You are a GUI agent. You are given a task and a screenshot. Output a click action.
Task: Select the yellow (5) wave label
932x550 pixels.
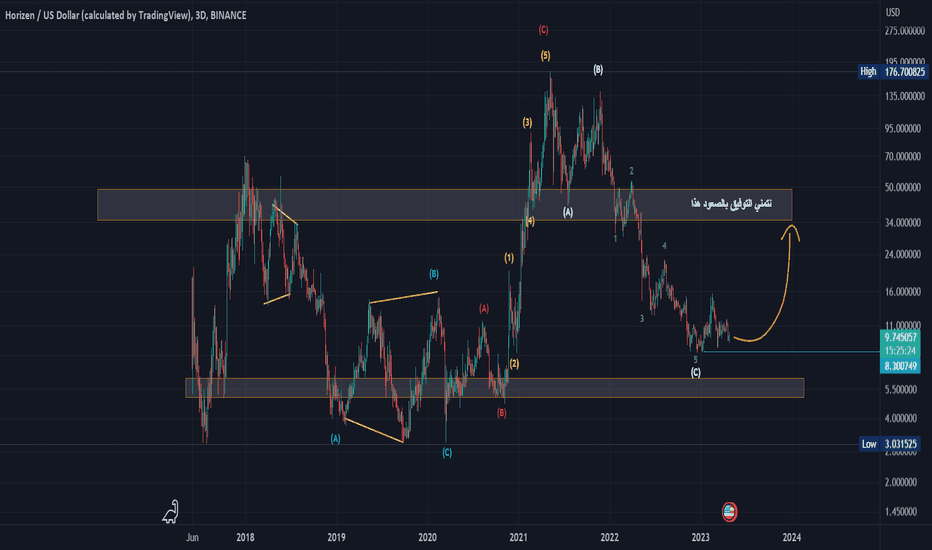click(546, 56)
